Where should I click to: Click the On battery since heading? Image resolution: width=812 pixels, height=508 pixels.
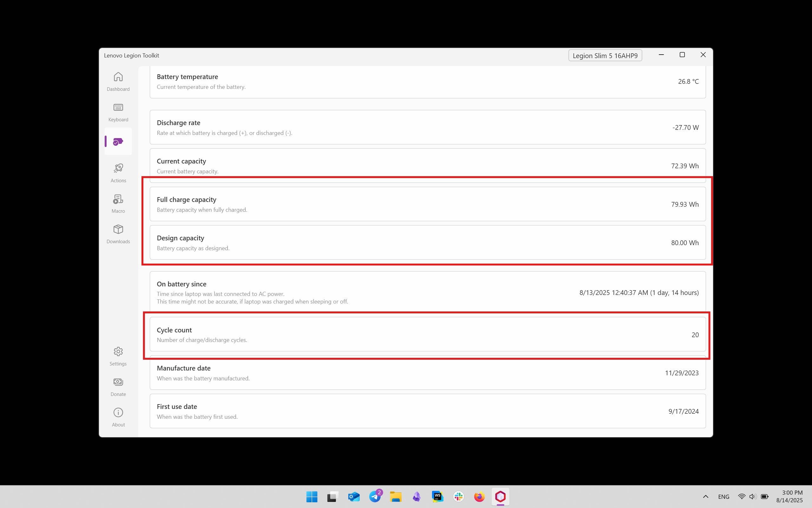pyautogui.click(x=181, y=284)
